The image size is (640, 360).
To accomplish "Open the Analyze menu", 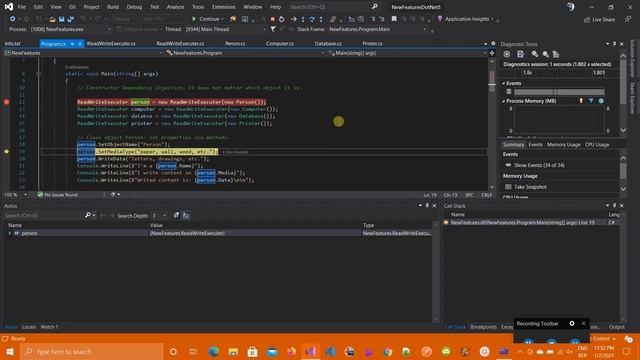I will pyautogui.click(x=176, y=7).
